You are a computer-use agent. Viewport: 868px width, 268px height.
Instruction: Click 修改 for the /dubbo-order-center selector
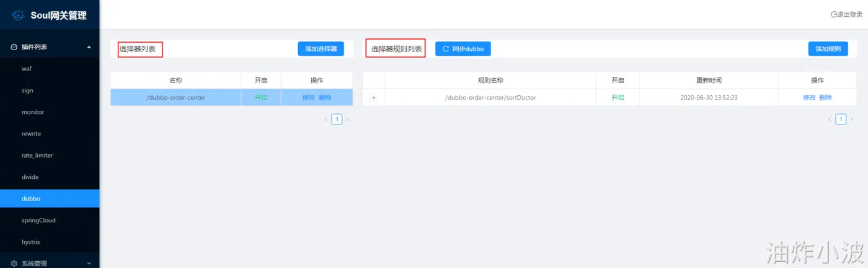pos(308,98)
